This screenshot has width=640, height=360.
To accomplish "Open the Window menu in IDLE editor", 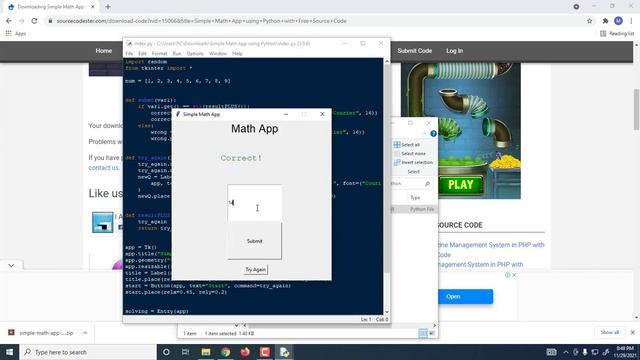I will pyautogui.click(x=218, y=53).
